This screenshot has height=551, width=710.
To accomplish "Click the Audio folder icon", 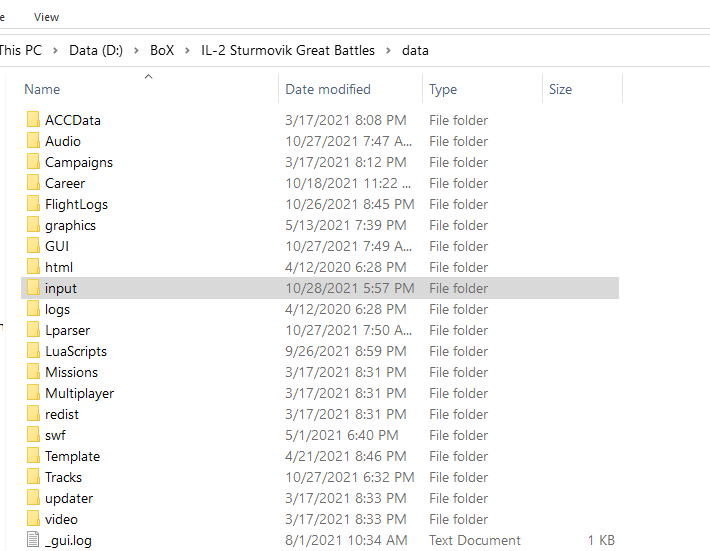I will 32,141.
